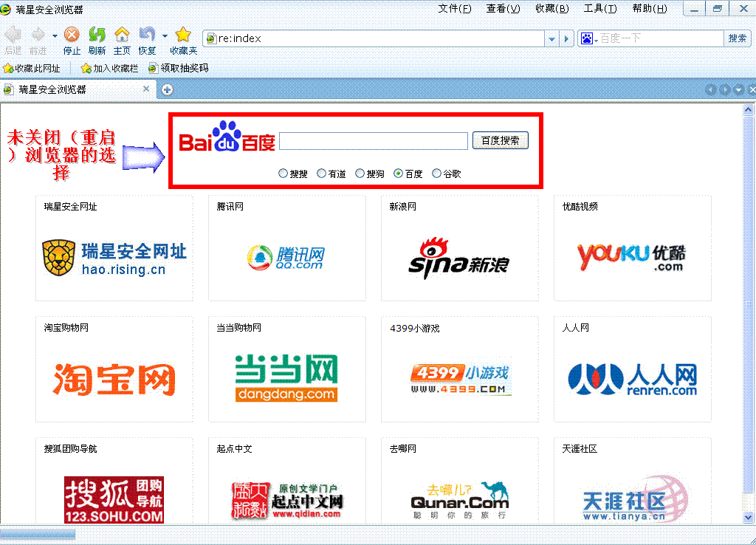
Task: Open a new tab with plus icon
Action: pos(168,89)
